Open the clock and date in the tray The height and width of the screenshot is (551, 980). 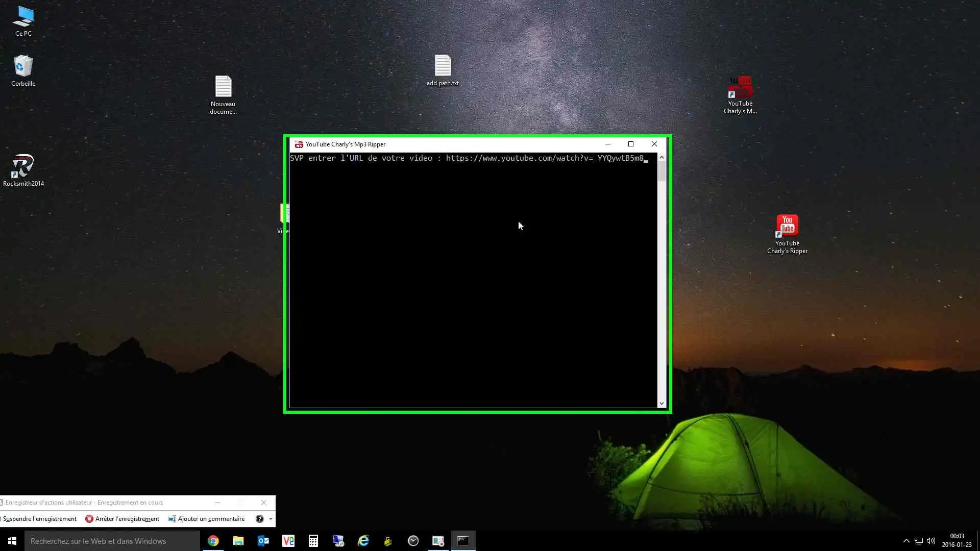[x=957, y=541]
